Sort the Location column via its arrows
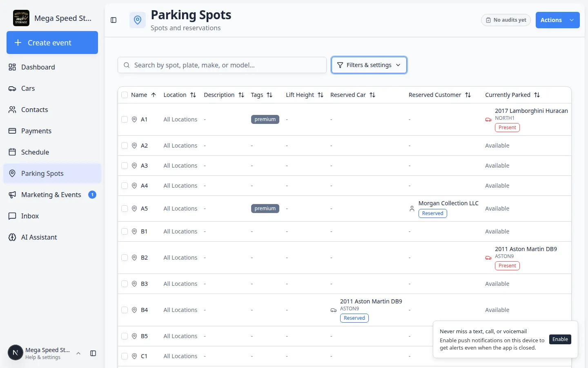 (193, 95)
